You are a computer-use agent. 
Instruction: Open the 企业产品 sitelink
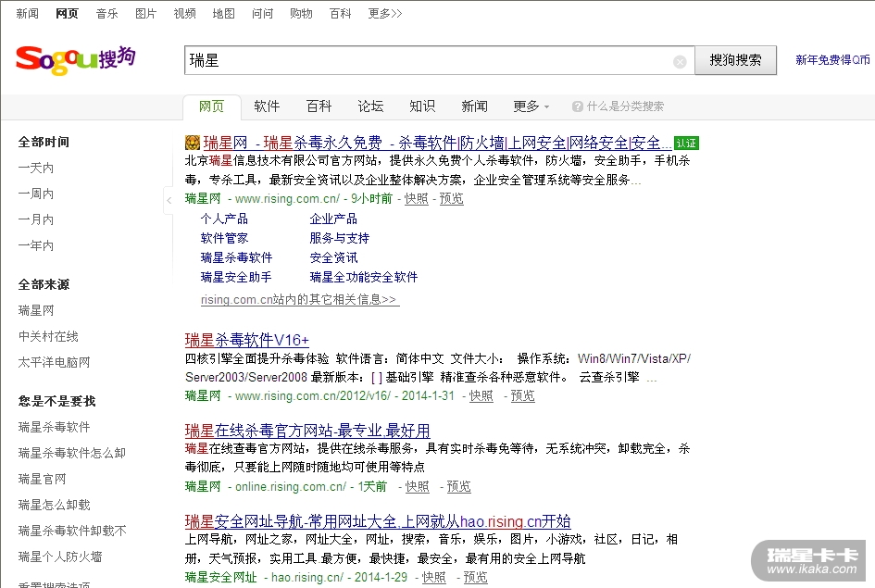point(333,219)
